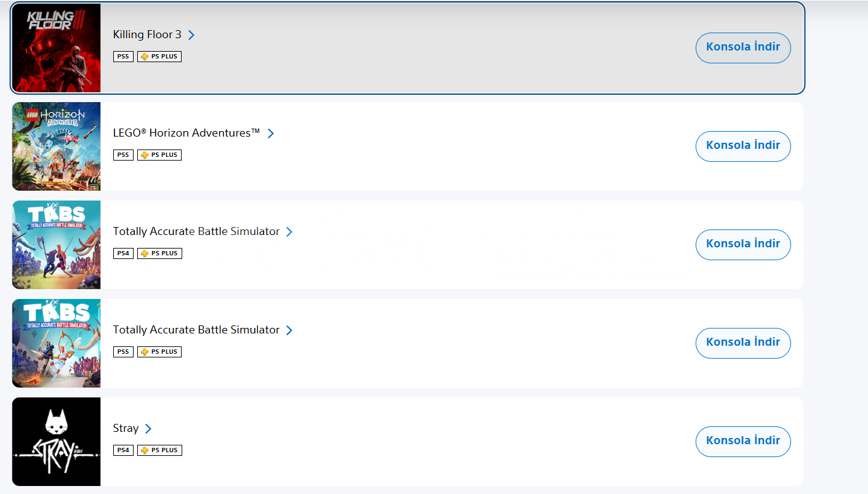Expand the chevron next to Killing Floor 3
Viewport: 868px width, 494px height.
click(x=191, y=35)
